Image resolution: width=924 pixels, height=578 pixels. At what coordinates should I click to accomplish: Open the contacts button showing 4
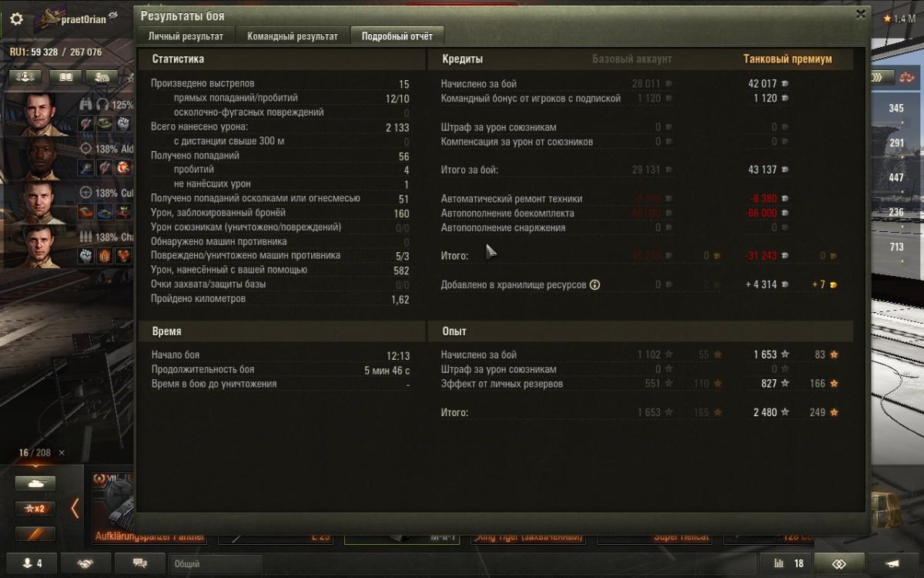(x=28, y=563)
